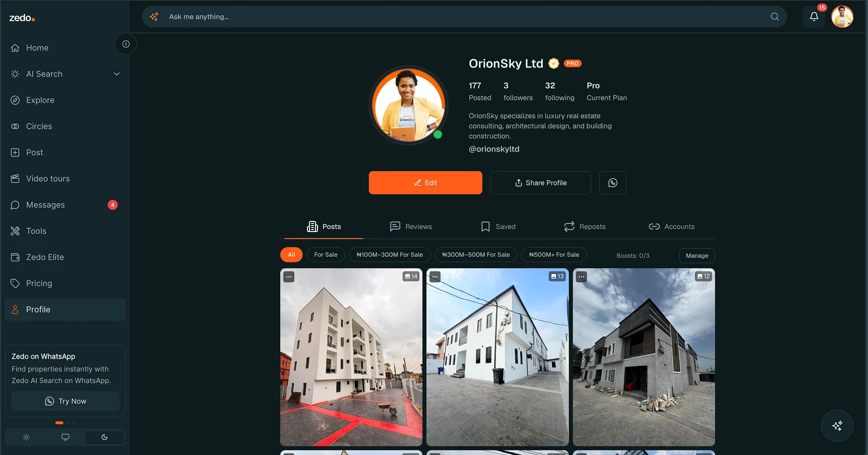Click Try Now for WhatsApp
Viewport: 868px width, 455px height.
click(65, 401)
